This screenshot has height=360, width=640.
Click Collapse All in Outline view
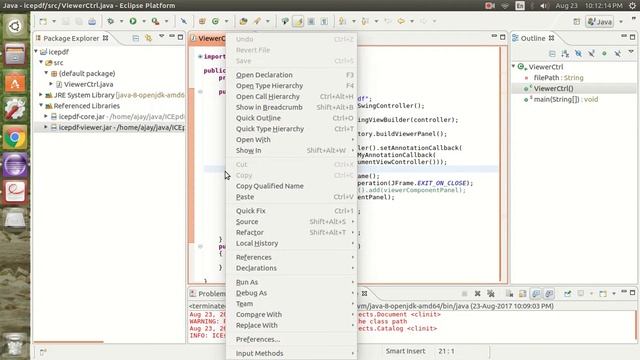coord(552,53)
